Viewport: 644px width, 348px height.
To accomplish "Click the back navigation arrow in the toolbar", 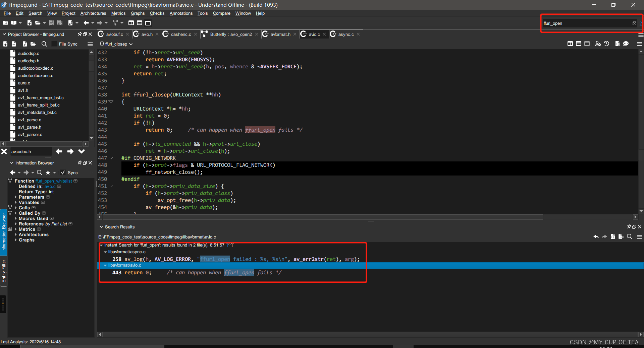I will tap(87, 23).
